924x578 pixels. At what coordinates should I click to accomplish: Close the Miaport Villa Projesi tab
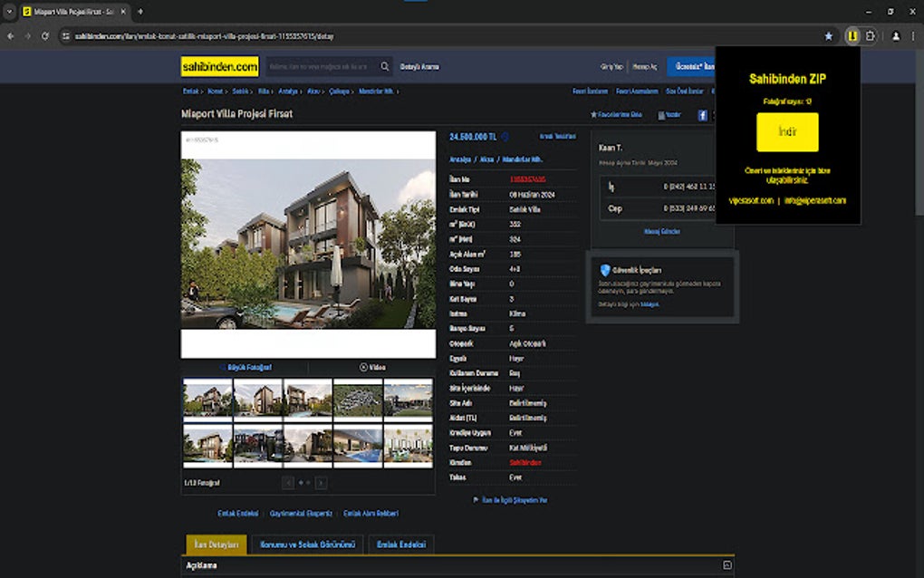pyautogui.click(x=123, y=11)
